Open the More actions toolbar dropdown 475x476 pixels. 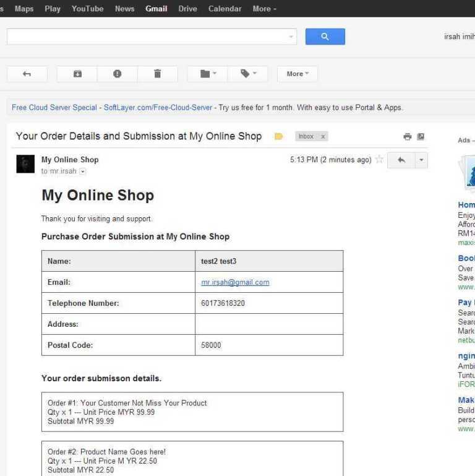[297, 74]
